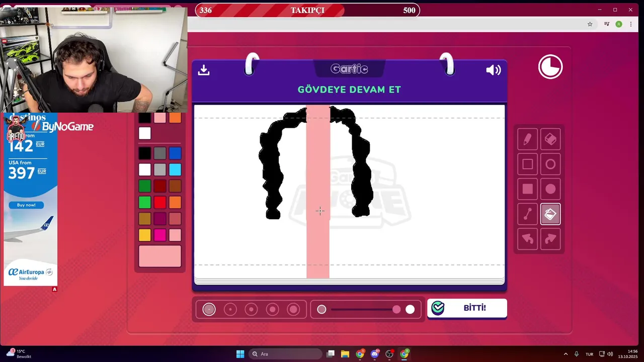Redo the last undone stroke

[x=550, y=239]
